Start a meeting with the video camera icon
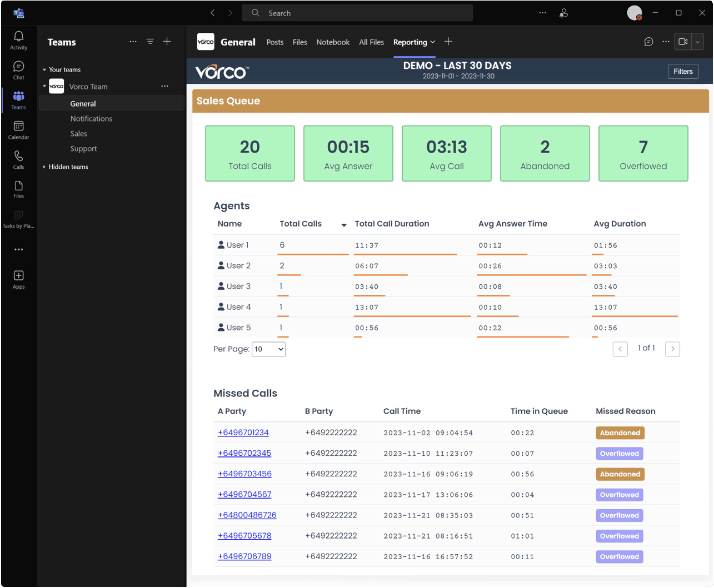The image size is (714, 588). [683, 42]
